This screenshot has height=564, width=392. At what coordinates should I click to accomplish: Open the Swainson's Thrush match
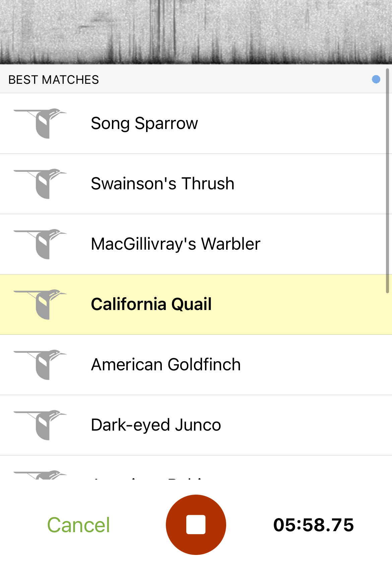(162, 184)
